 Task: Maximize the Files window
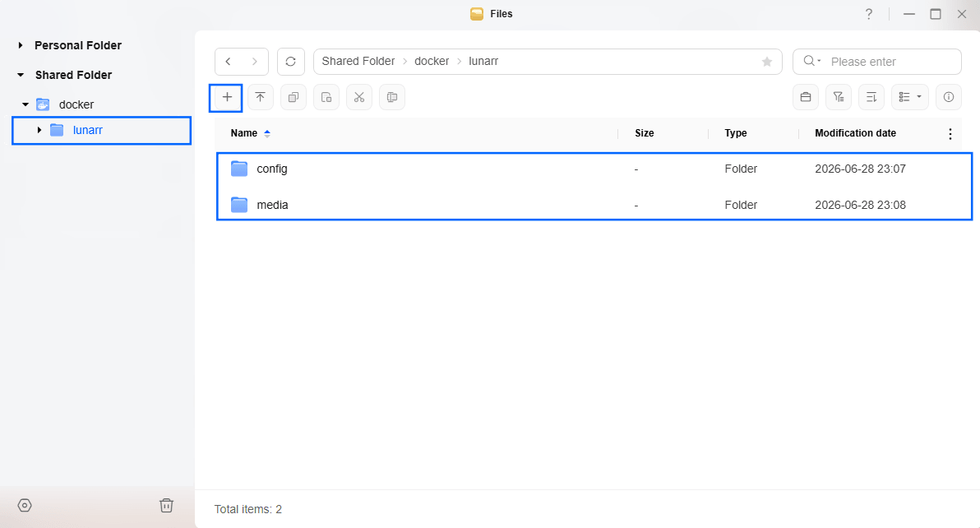[936, 14]
